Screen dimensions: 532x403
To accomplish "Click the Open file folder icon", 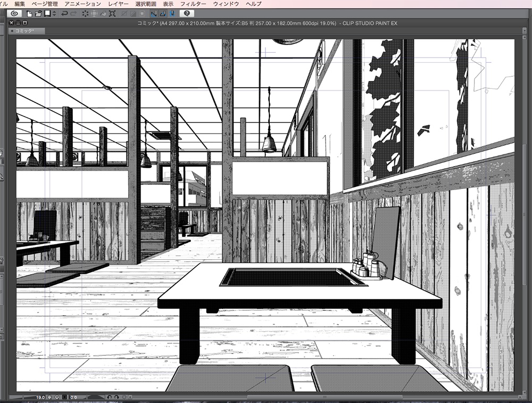I will [38, 14].
